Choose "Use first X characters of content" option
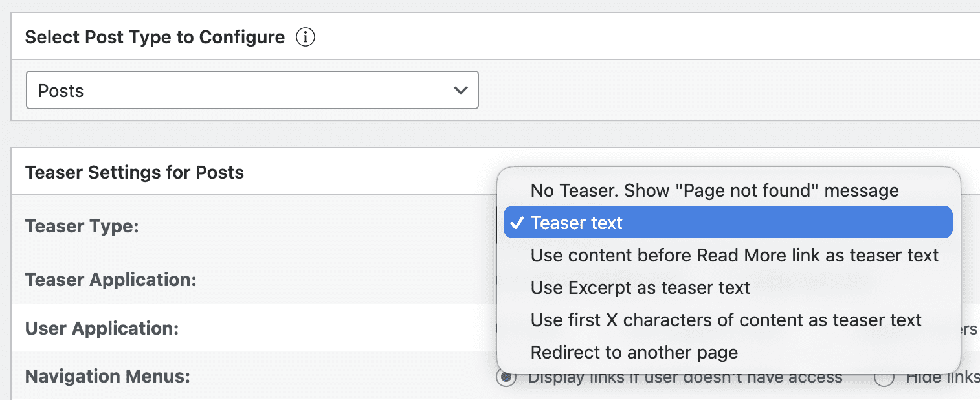980x400 pixels. coord(725,319)
